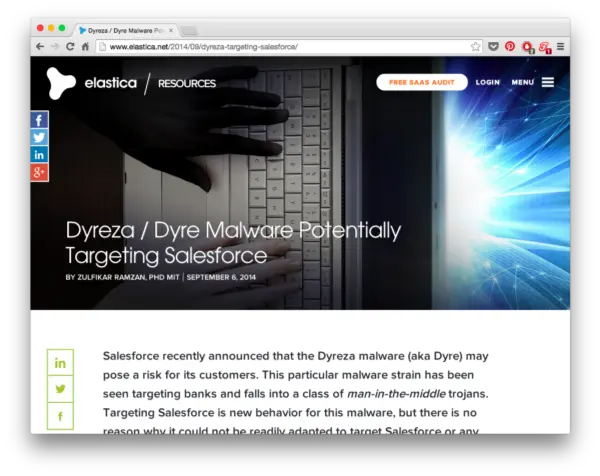The height and width of the screenshot is (476, 600).
Task: Click the italic text man-in-the-middle
Action: (x=396, y=394)
